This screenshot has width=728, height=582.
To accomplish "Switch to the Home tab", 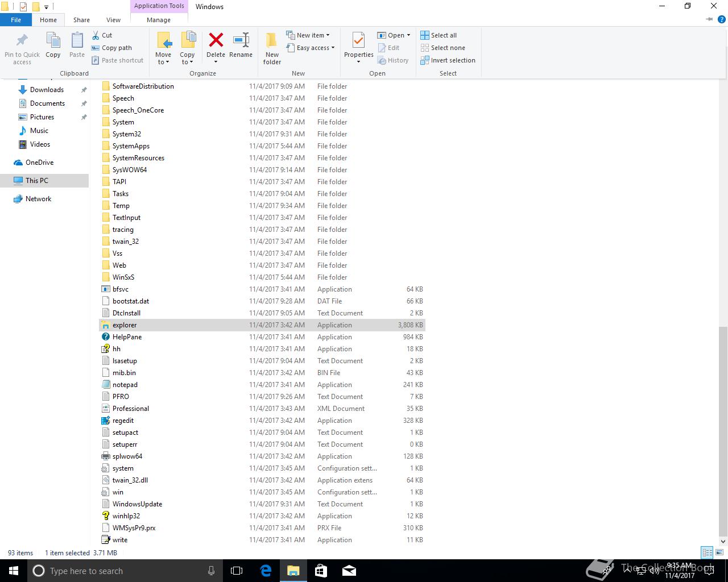I will click(x=48, y=19).
